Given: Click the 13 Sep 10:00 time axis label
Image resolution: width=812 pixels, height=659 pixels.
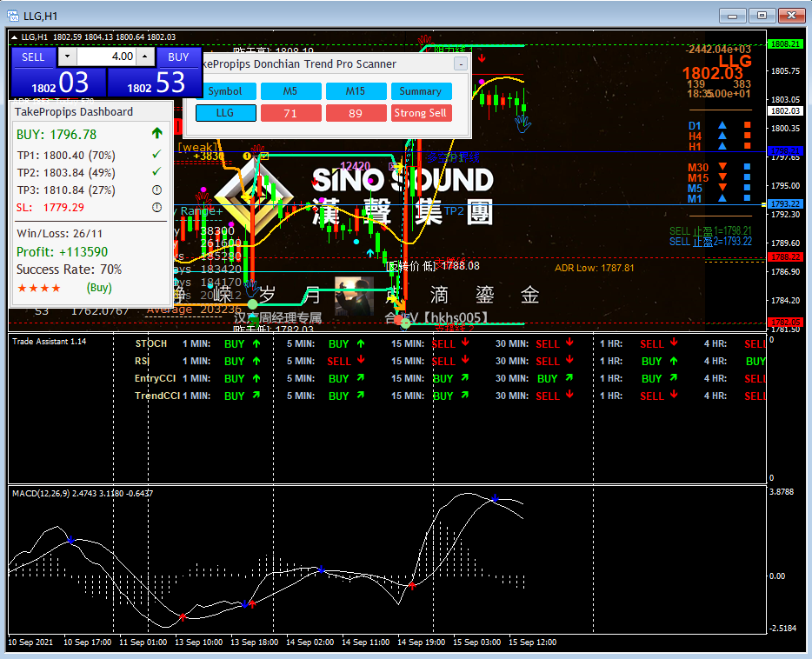Looking at the screenshot, I should [x=198, y=642].
